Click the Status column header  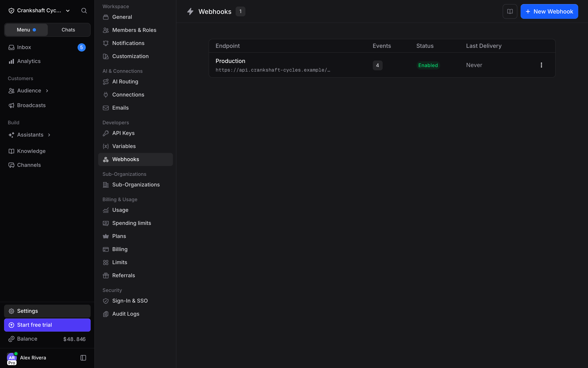tap(425, 46)
